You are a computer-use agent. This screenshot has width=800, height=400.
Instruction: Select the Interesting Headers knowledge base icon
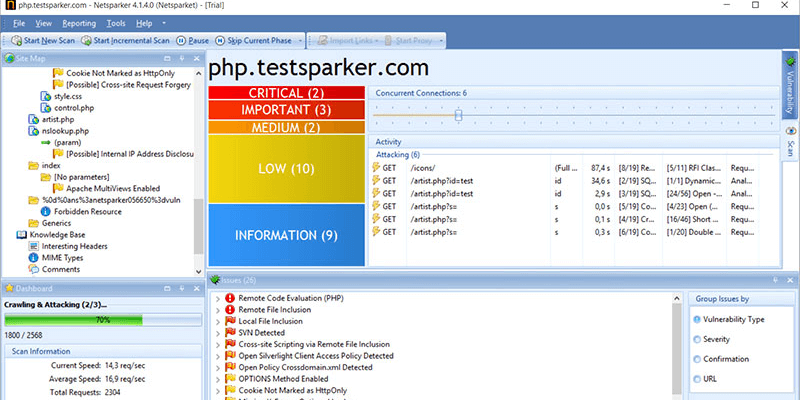[x=34, y=246]
